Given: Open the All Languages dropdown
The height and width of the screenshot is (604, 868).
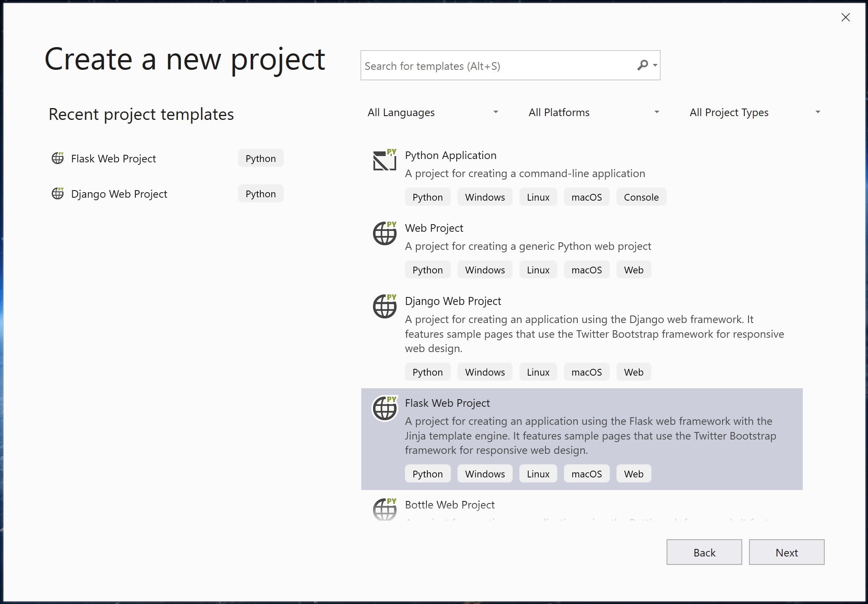Looking at the screenshot, I should (433, 112).
